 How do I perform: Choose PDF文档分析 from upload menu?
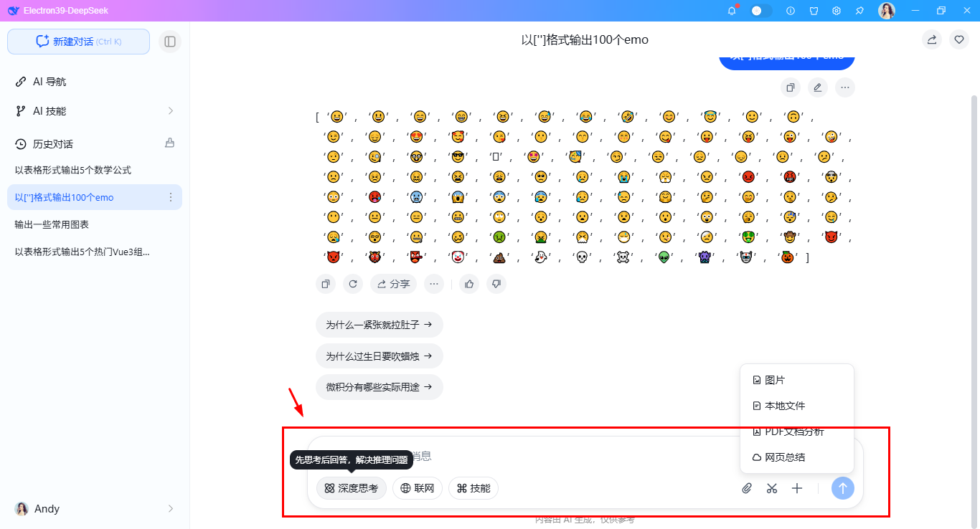797,432
